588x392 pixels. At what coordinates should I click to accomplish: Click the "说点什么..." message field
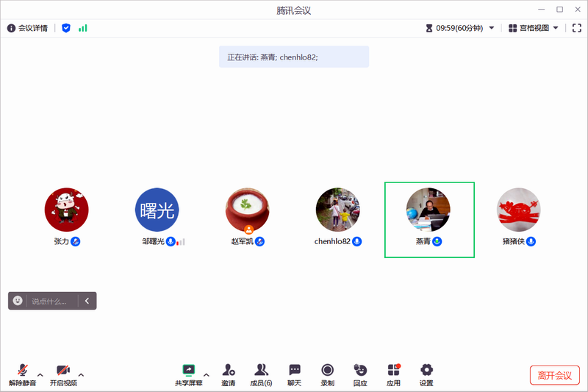[x=51, y=302]
